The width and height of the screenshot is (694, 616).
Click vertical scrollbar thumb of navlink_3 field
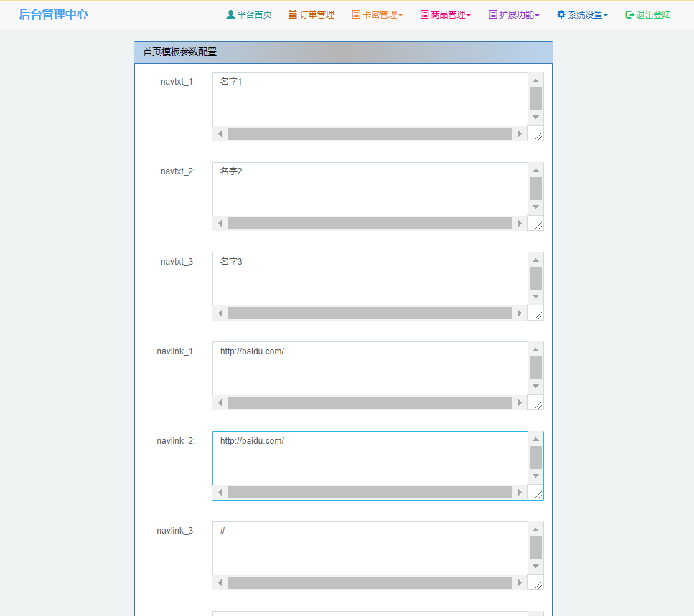pos(535,549)
